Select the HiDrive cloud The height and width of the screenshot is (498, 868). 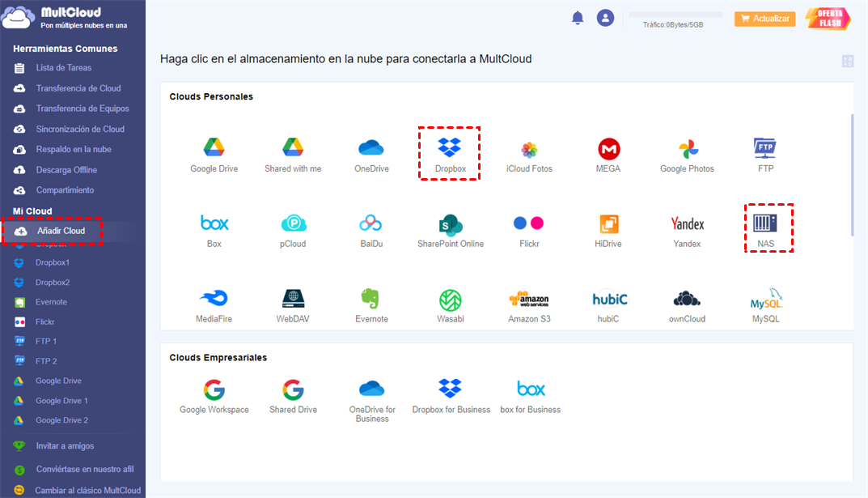coord(608,231)
